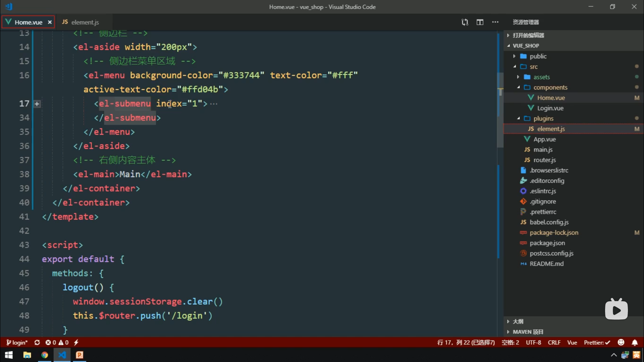The image size is (644, 362).
Task: Expand the folded code at line 17
Action: [37, 104]
